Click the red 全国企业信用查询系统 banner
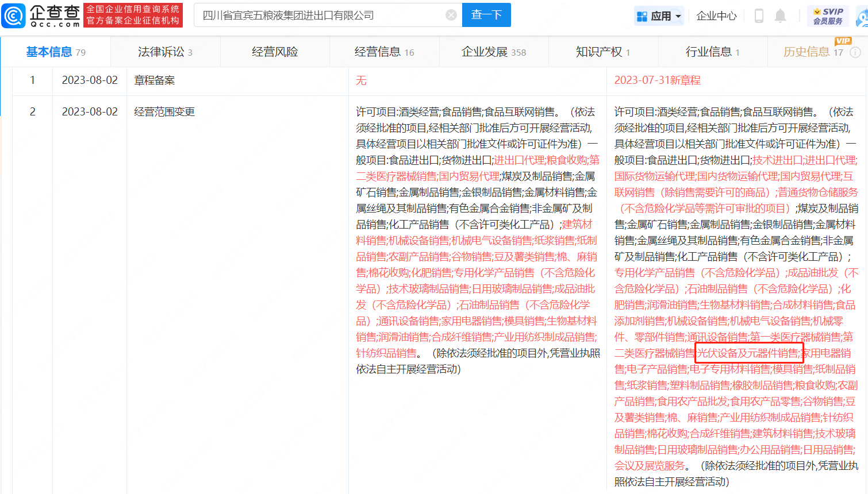This screenshot has height=494, width=868. pyautogui.click(x=133, y=16)
